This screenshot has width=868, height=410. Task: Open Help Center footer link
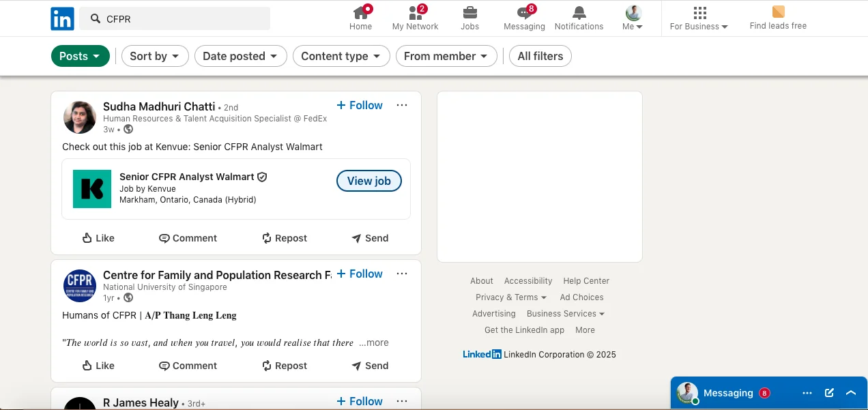click(586, 281)
